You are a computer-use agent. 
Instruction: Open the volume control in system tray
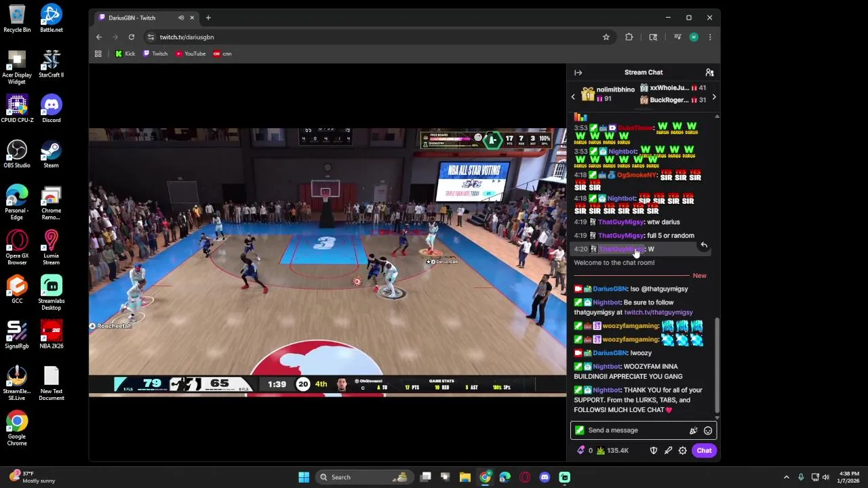tap(827, 477)
